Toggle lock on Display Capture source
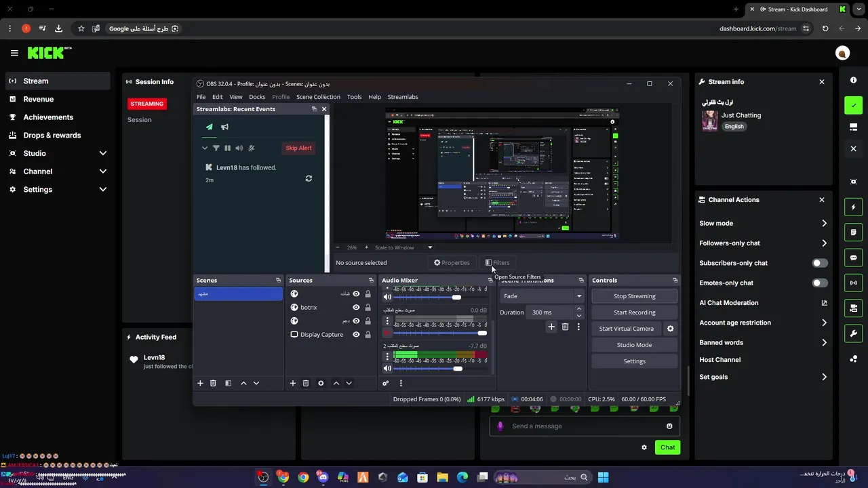 pos(368,334)
